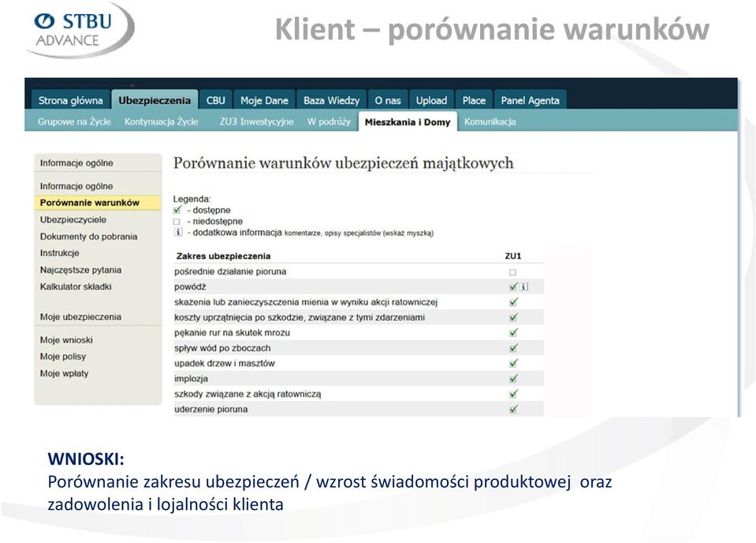Open the Panel Agenta tab
The height and width of the screenshot is (543, 756).
[x=530, y=100]
